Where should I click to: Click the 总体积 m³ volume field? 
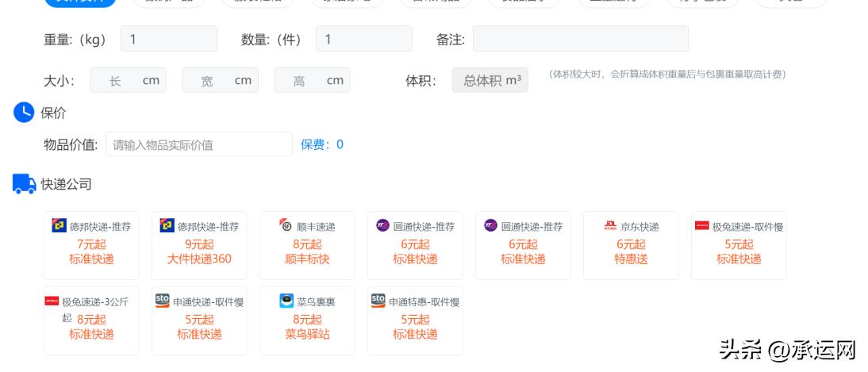[x=490, y=80]
